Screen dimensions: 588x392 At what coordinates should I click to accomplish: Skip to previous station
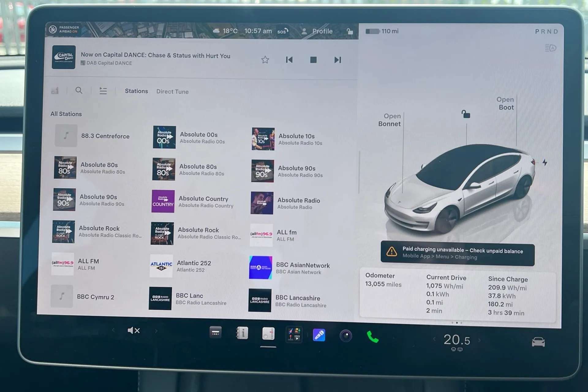tap(289, 60)
